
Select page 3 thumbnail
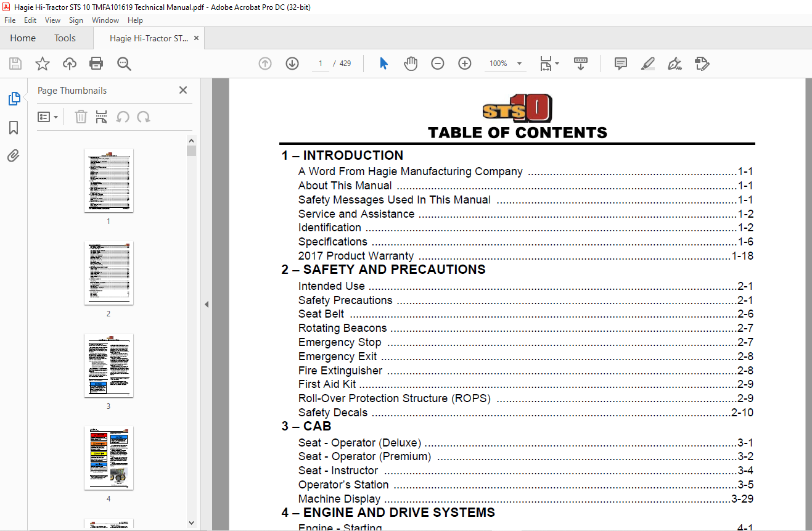point(109,366)
